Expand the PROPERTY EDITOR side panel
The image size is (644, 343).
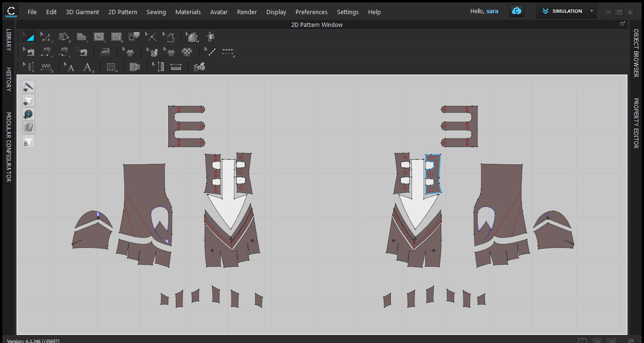636,123
